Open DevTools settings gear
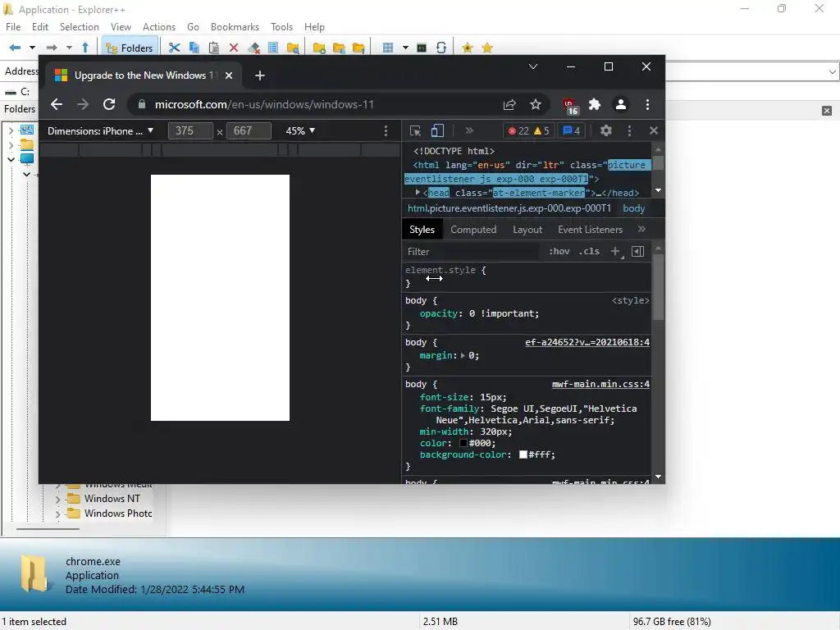This screenshot has width=840, height=630. (606, 130)
